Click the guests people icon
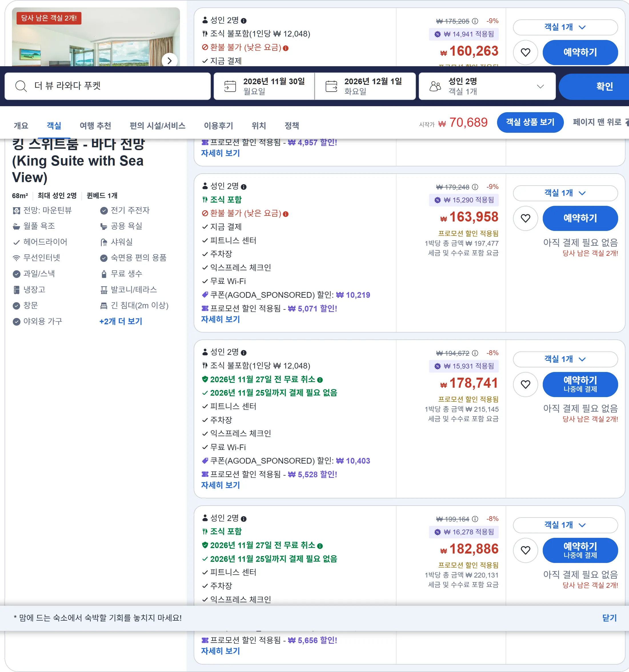The width and height of the screenshot is (629, 672). click(x=435, y=86)
